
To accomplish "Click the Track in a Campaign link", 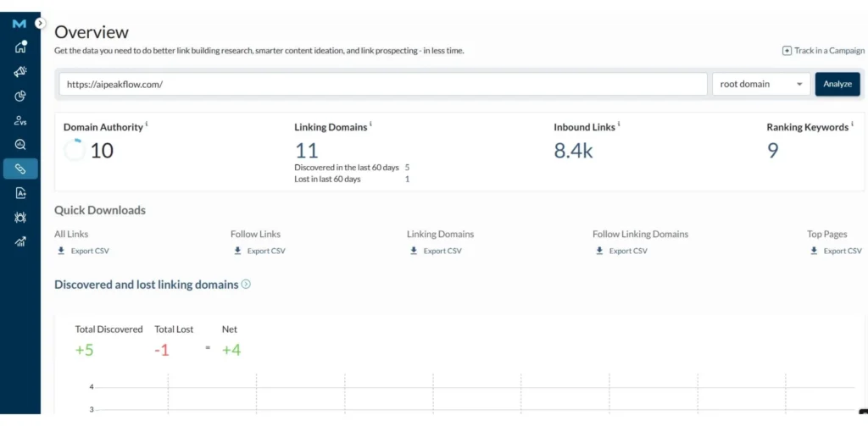I will click(821, 51).
